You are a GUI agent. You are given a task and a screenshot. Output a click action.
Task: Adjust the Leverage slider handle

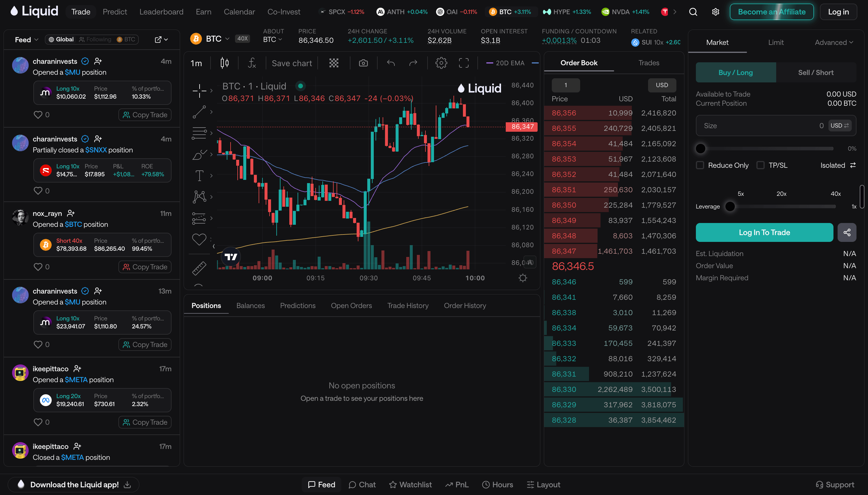point(730,206)
